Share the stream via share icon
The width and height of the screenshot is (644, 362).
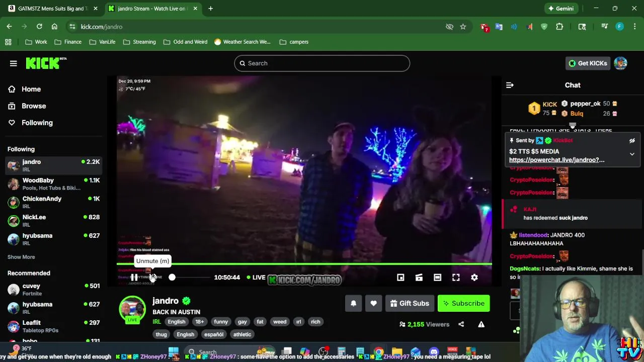click(461, 324)
